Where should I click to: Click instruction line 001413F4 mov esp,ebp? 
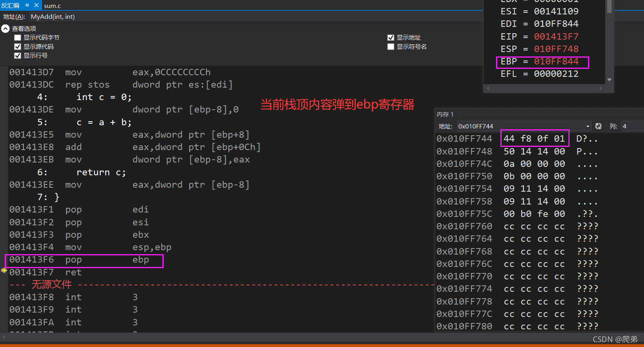pos(90,247)
